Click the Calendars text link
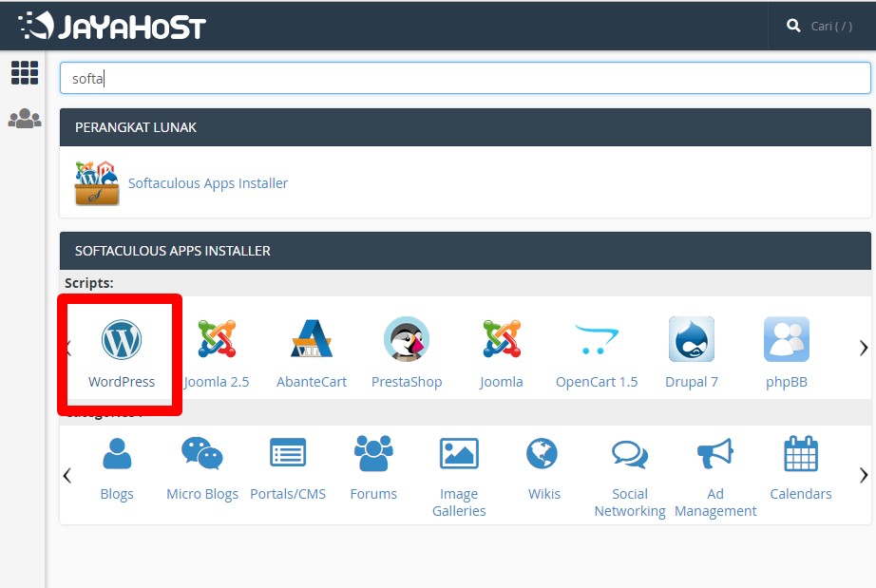The height and width of the screenshot is (588, 876). pyautogui.click(x=801, y=494)
